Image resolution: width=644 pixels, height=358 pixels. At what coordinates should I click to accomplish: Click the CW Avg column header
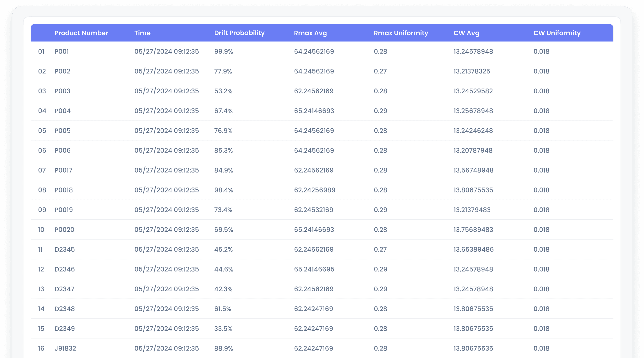click(466, 33)
